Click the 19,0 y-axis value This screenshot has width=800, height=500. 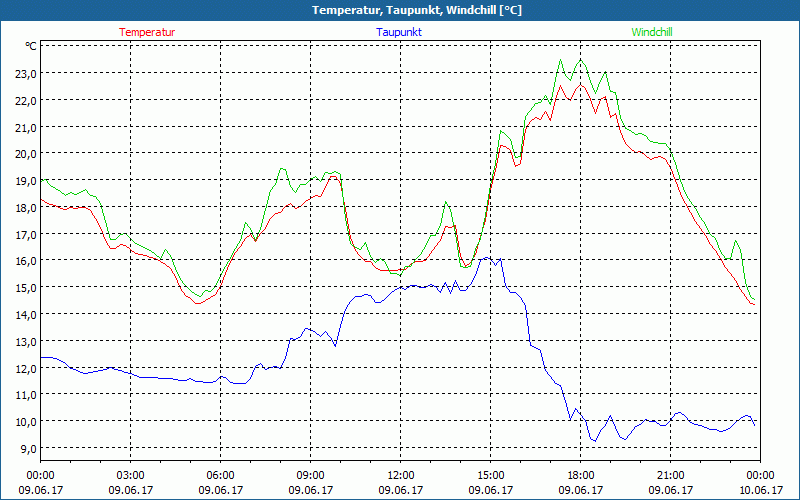tap(25, 181)
